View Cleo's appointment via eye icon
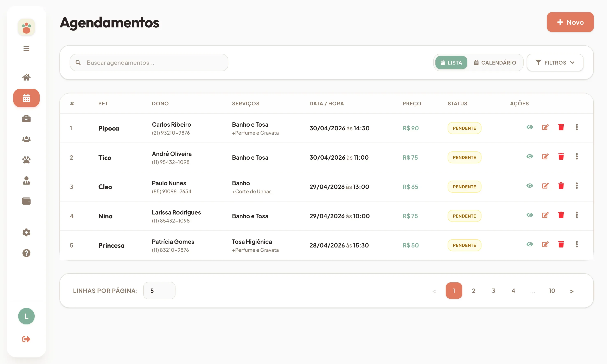 click(530, 186)
